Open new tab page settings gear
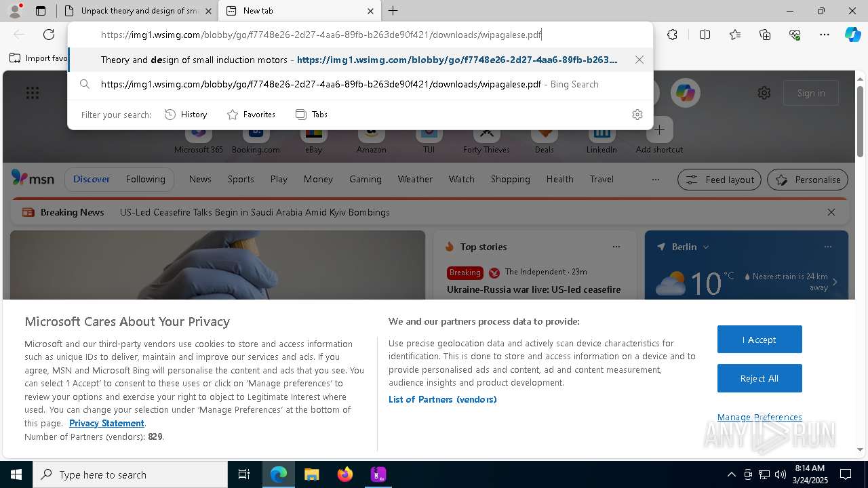 (764, 93)
